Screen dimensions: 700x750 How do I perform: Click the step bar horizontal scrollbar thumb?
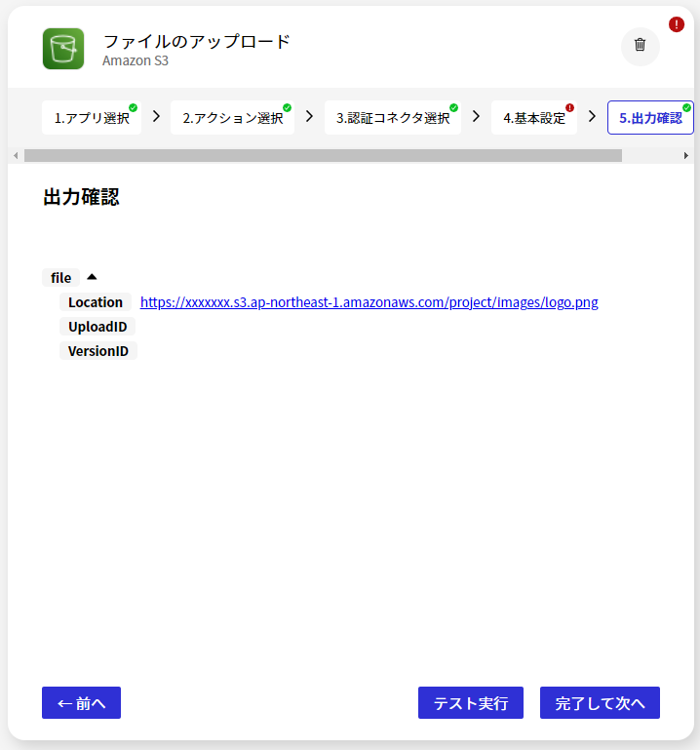point(324,155)
